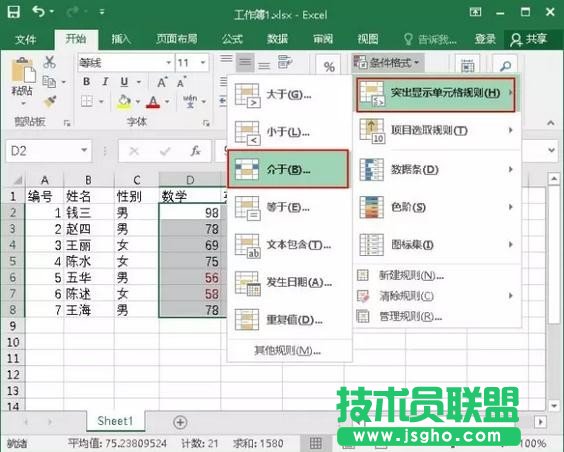Switch to Normal view in status bar
564x452 pixels.
(x=315, y=443)
